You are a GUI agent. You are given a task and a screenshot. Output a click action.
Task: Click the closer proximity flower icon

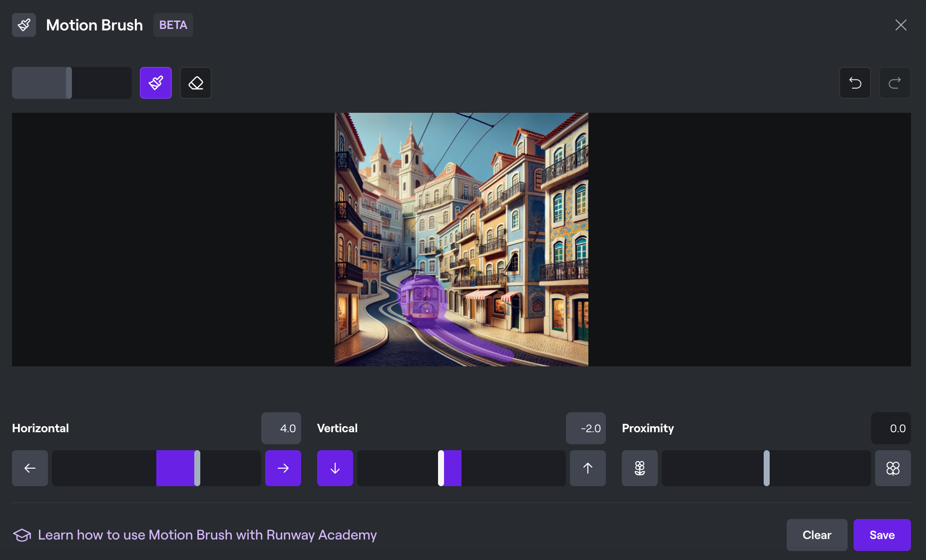tap(893, 468)
